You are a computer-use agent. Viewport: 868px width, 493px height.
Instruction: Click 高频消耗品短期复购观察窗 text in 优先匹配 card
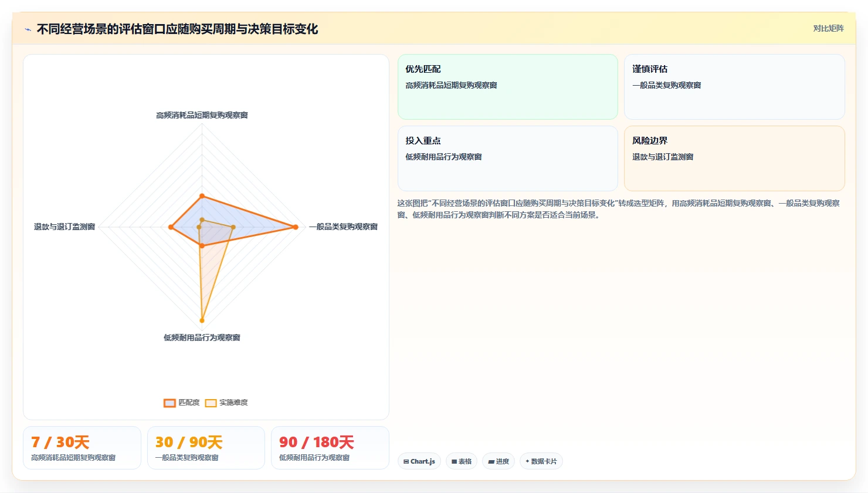[451, 85]
